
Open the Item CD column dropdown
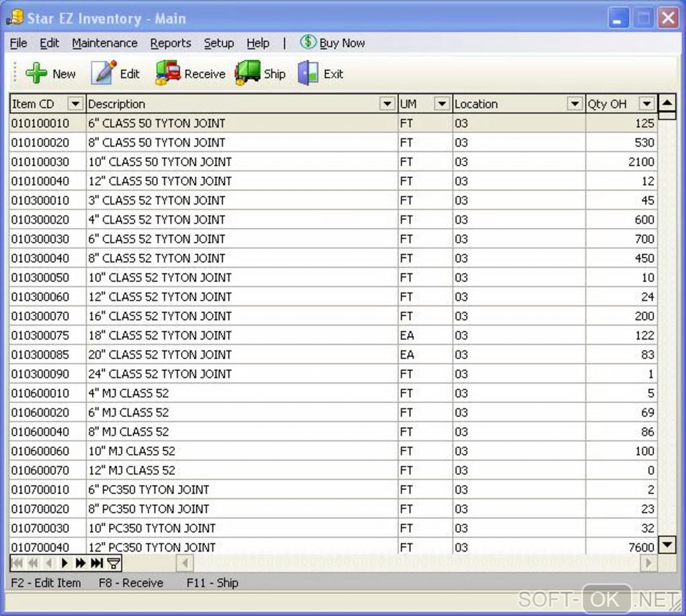[x=75, y=104]
